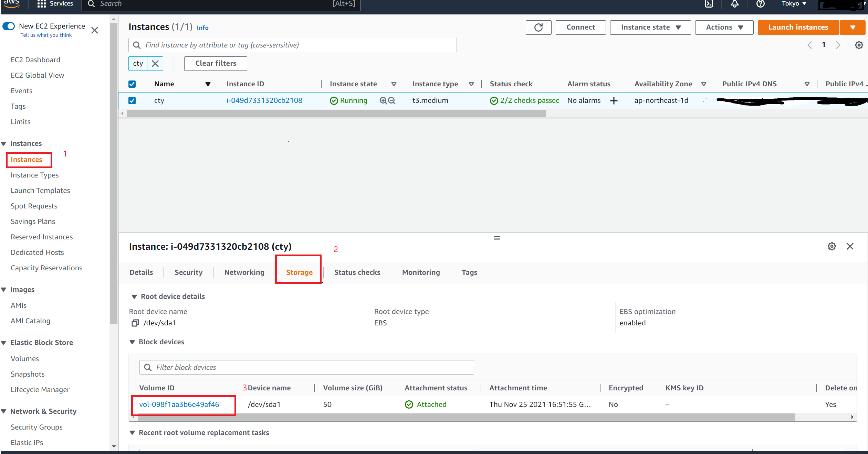View notifications via the bell icon
The height and width of the screenshot is (454, 868).
(x=735, y=4)
